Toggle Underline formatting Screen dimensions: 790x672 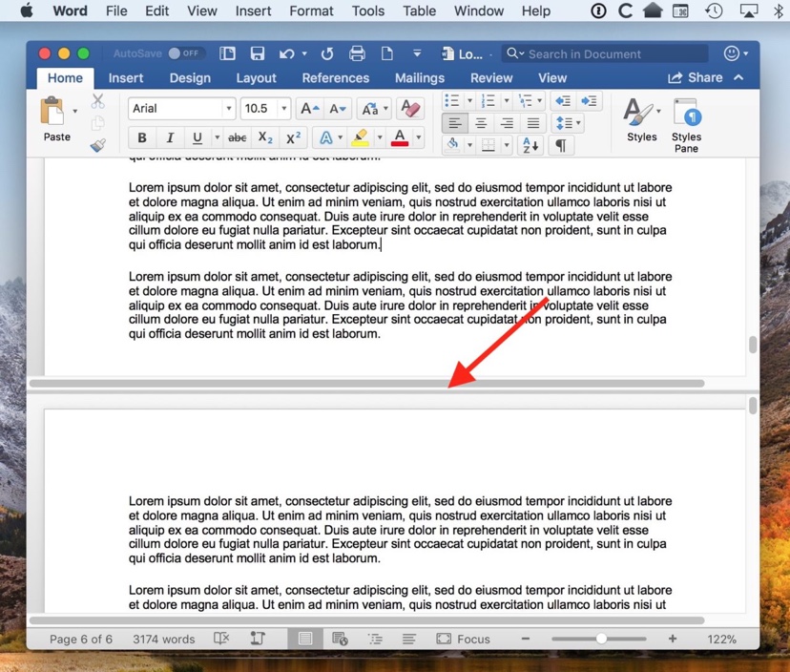[197, 137]
